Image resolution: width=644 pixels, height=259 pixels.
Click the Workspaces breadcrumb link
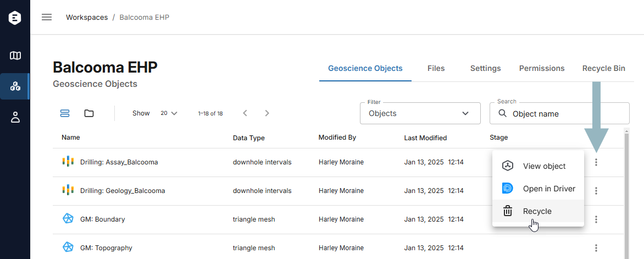point(87,17)
